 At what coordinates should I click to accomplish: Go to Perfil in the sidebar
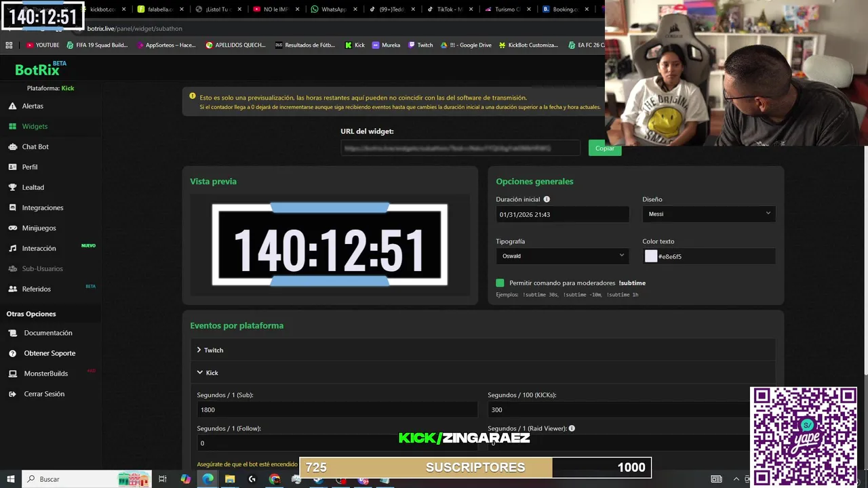click(x=30, y=167)
